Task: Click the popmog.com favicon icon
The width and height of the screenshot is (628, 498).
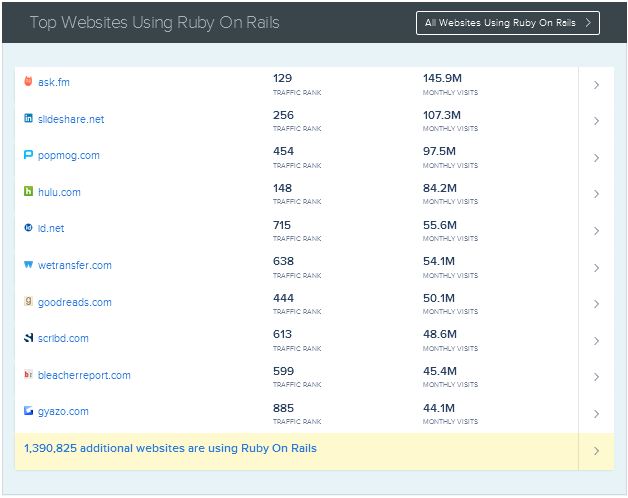Action: tap(28, 154)
